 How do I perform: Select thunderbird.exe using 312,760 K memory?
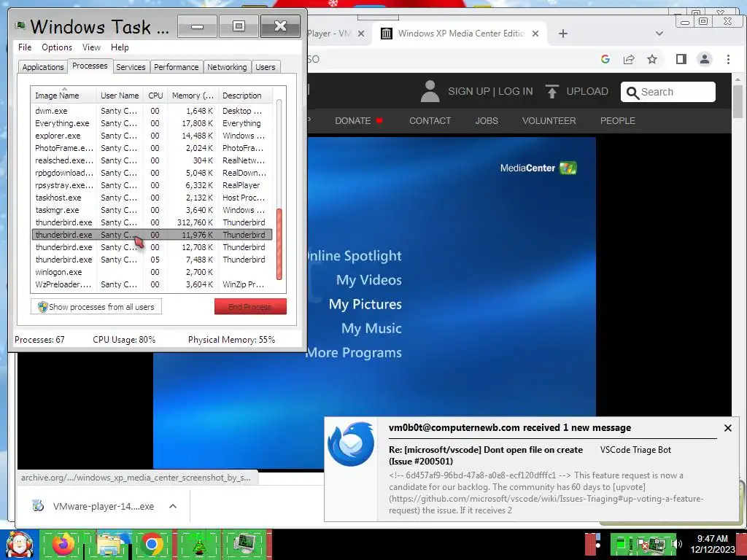pyautogui.click(x=152, y=222)
